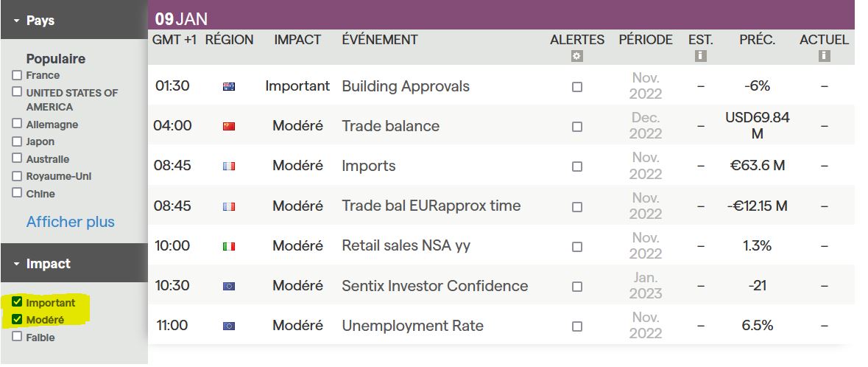Click the ACTUEL info icon

(824, 56)
